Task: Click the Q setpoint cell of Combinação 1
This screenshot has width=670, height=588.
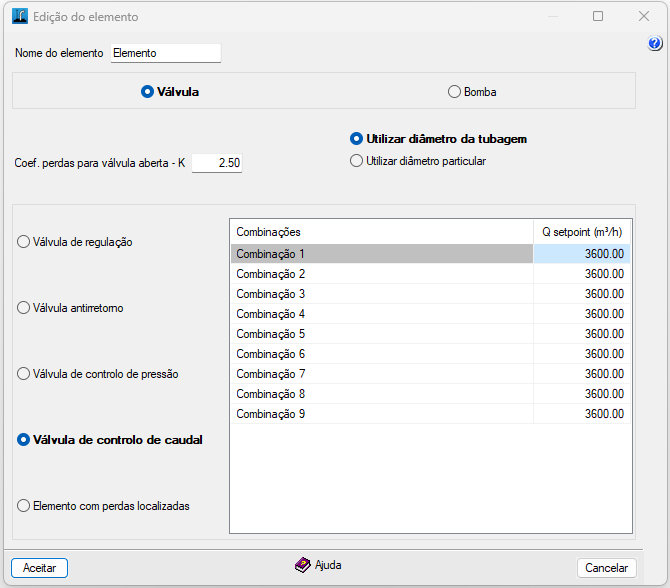Action: [x=582, y=254]
